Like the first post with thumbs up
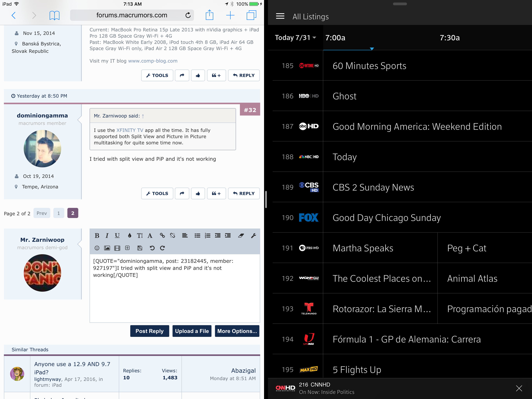This screenshot has width=532, height=399. (x=198, y=75)
